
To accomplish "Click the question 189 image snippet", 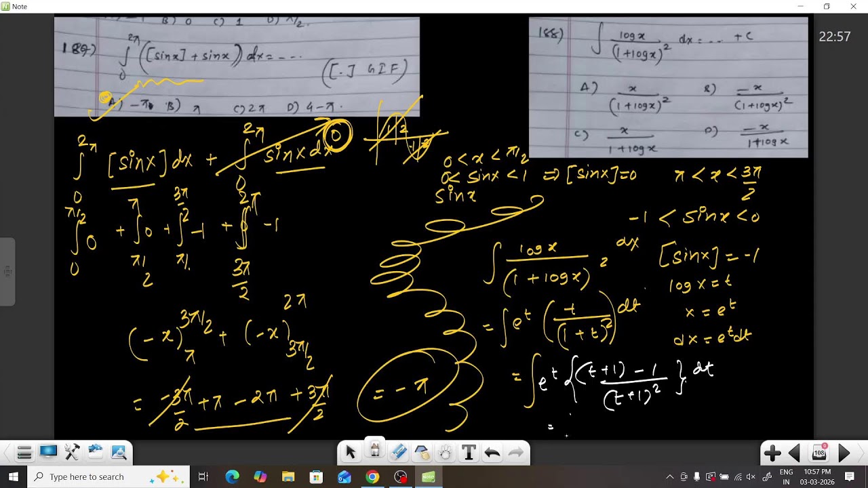I will 237,66.
